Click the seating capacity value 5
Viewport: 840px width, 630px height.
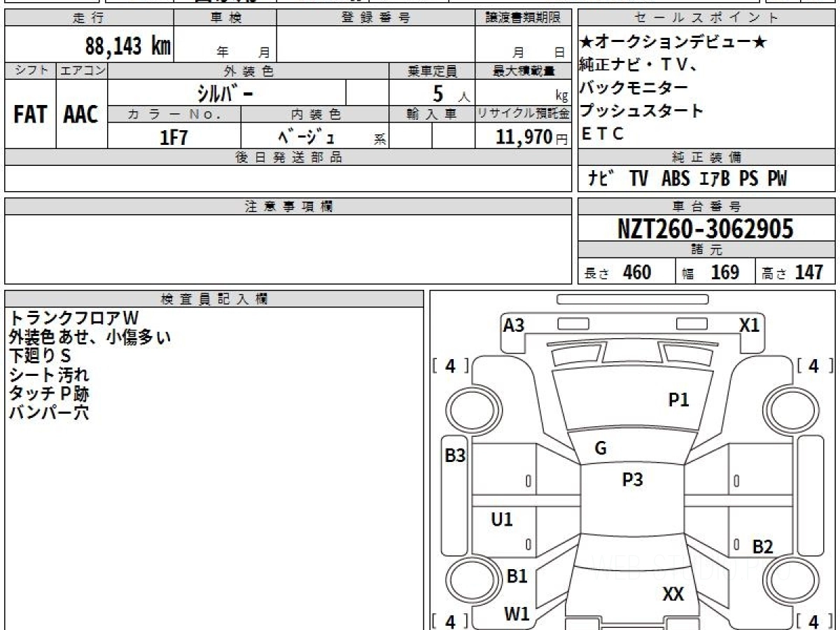(439, 92)
